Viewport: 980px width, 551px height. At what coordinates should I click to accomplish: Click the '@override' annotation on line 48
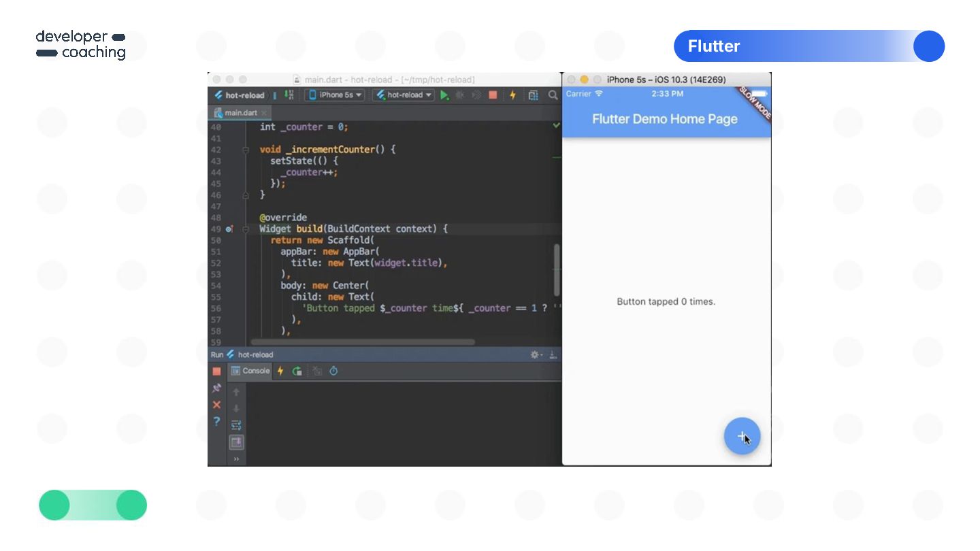283,218
